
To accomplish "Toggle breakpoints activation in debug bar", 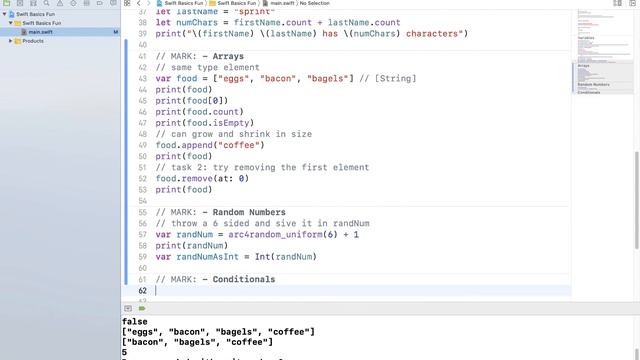I will click(142, 308).
